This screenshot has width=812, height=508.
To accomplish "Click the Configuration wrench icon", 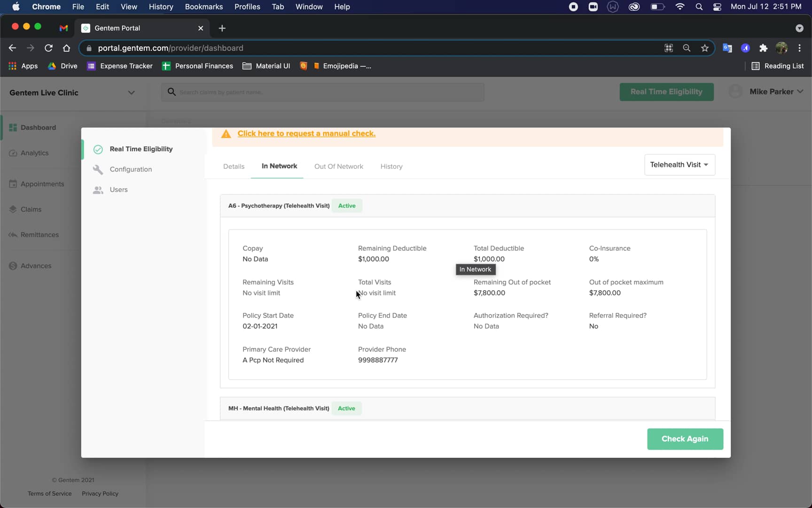I will click(x=98, y=169).
